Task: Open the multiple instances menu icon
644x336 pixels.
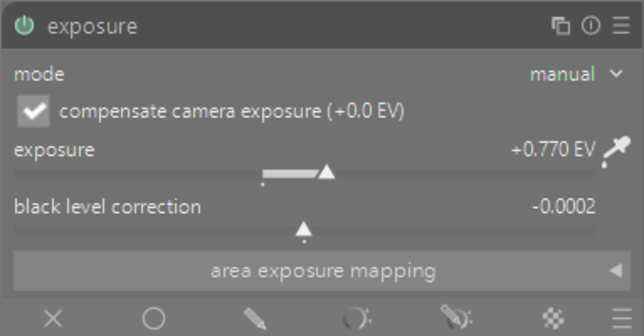Action: 560,26
